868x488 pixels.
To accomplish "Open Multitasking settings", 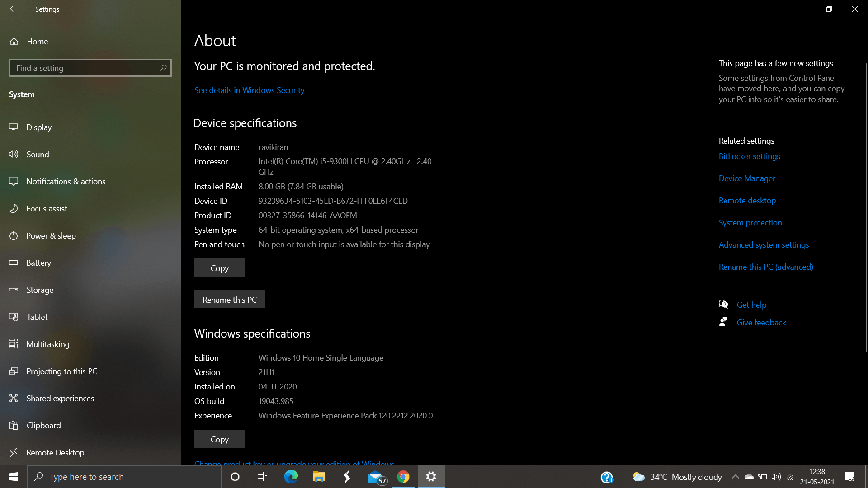I will coord(90,344).
